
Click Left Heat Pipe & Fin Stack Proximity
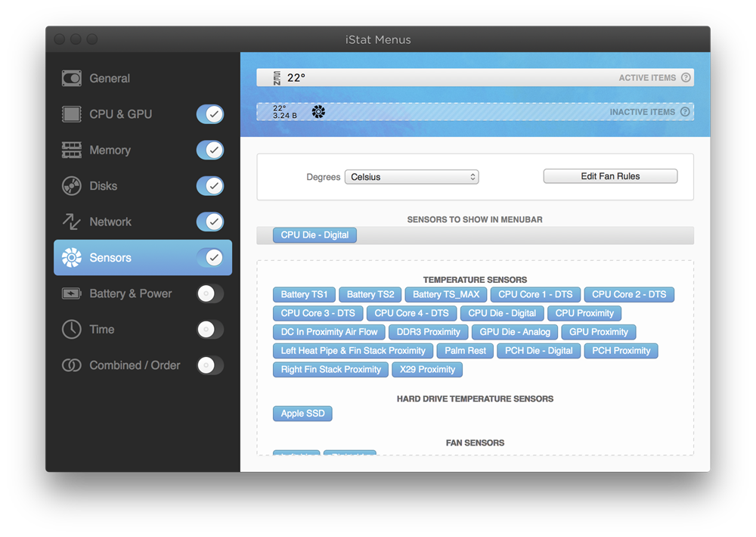pos(353,351)
